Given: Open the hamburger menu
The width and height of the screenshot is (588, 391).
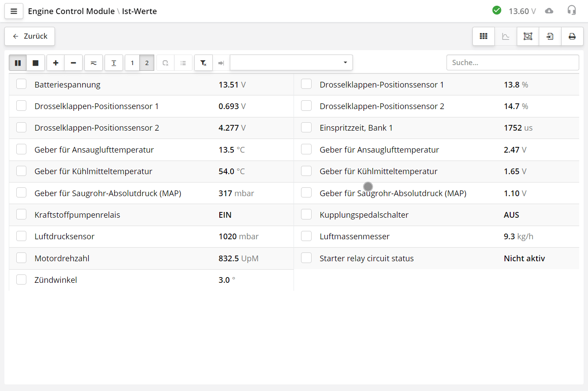Looking at the screenshot, I should tap(14, 11).
